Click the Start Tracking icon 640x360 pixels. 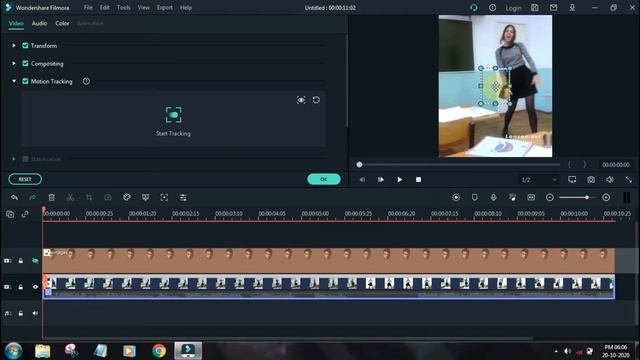point(173,115)
